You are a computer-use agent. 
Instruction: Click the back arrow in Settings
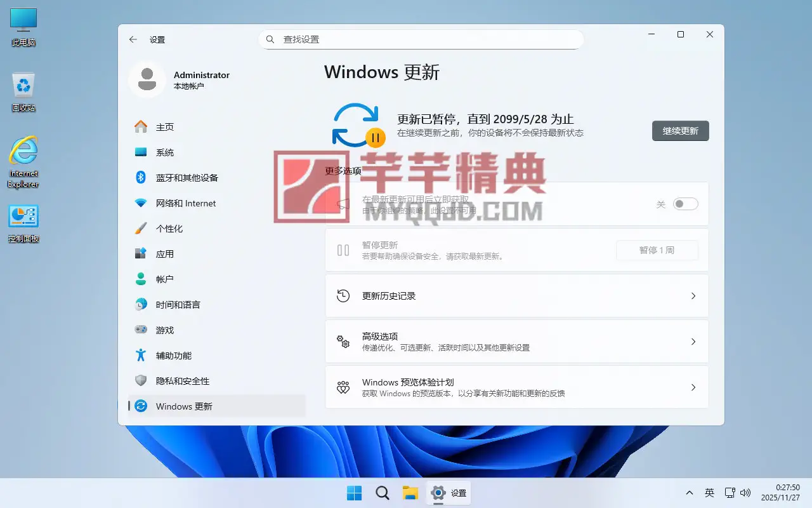133,39
